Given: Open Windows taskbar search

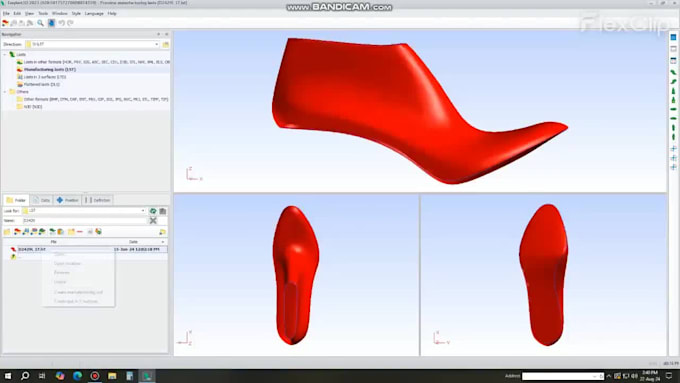Looking at the screenshot, I should point(25,376).
